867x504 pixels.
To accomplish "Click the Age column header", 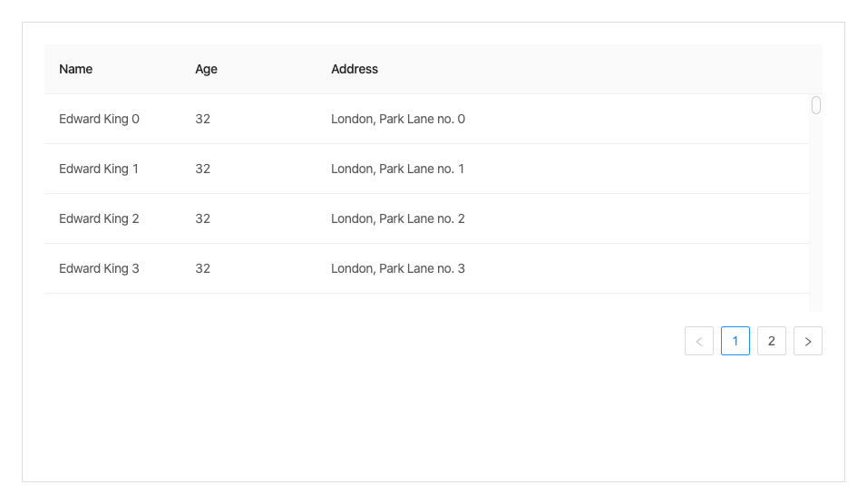I will (206, 69).
